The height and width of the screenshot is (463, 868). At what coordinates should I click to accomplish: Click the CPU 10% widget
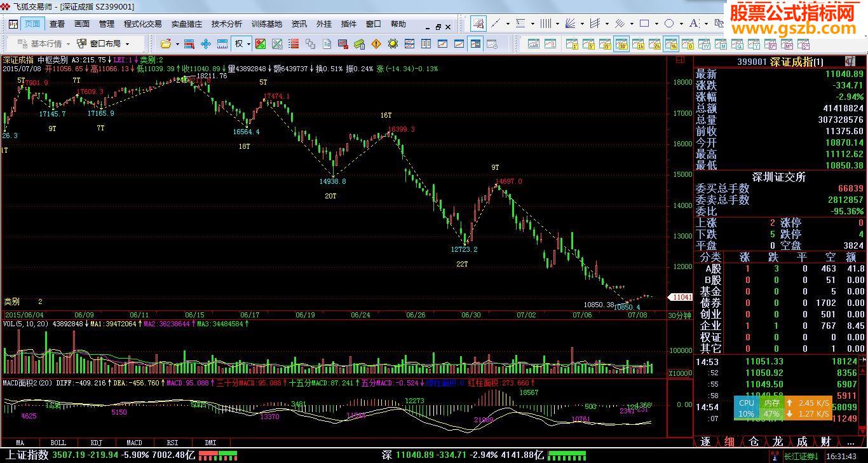click(x=747, y=408)
